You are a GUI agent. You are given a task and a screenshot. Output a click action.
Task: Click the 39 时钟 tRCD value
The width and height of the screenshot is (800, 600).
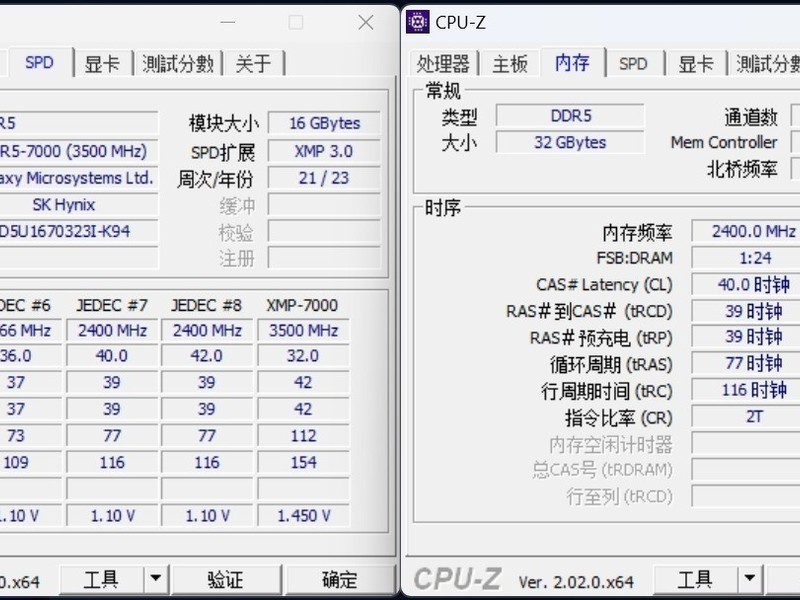[x=746, y=311]
